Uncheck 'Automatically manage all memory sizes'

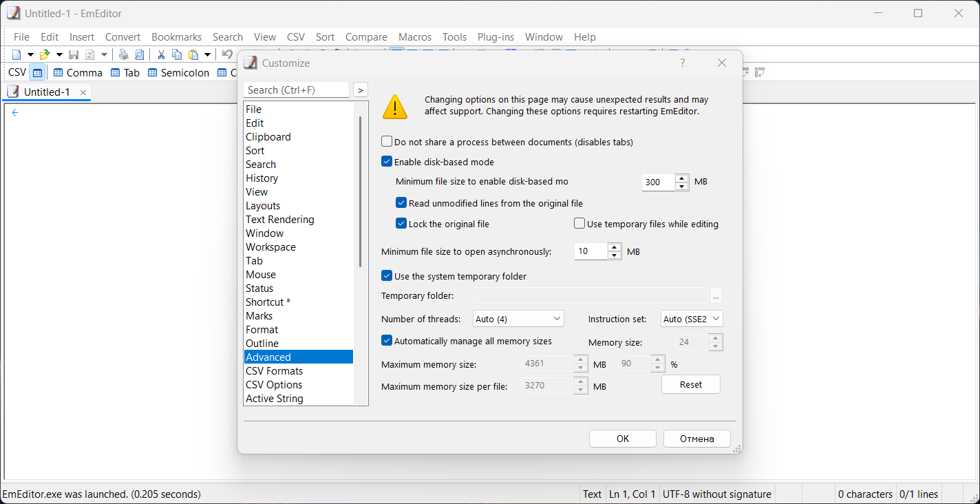coord(387,341)
